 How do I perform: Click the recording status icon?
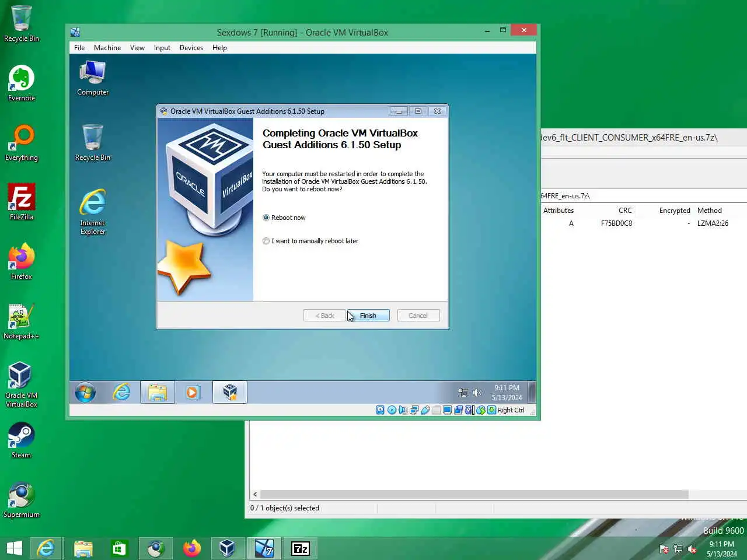458,410
